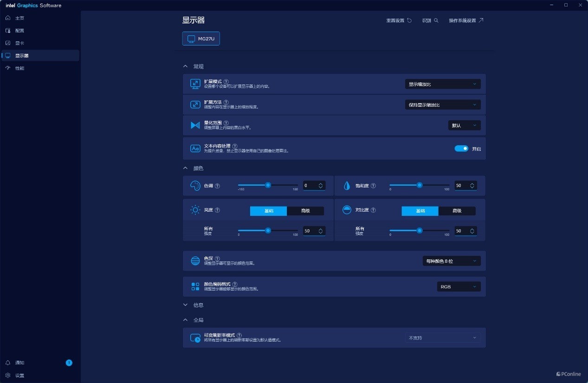The width and height of the screenshot is (588, 383).
Task: Open the 显示缩放比 dropdown for 扩展模式
Action: [443, 84]
